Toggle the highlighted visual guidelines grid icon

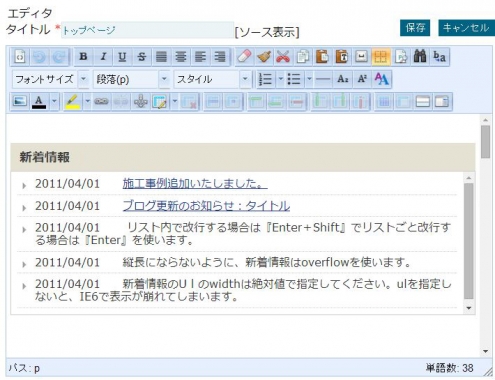point(380,57)
